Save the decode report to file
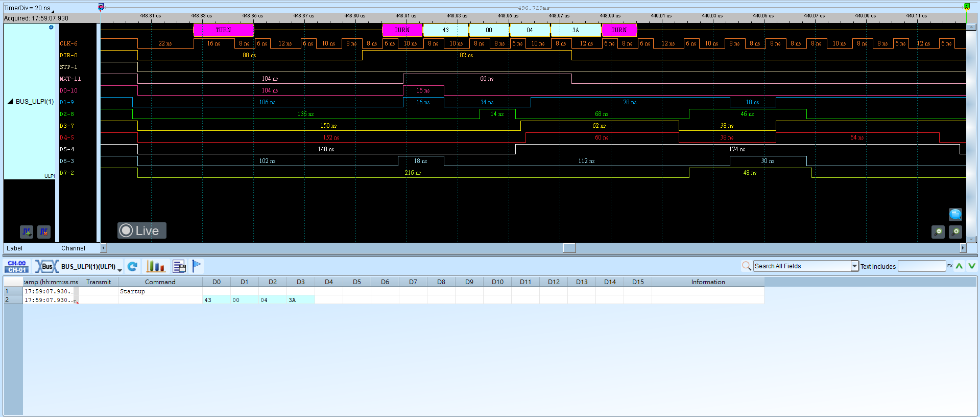 point(179,266)
